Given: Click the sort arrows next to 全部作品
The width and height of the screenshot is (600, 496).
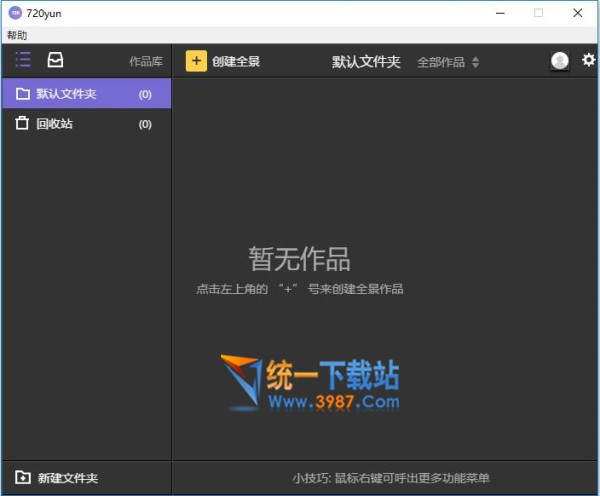Looking at the screenshot, I should coord(476,62).
